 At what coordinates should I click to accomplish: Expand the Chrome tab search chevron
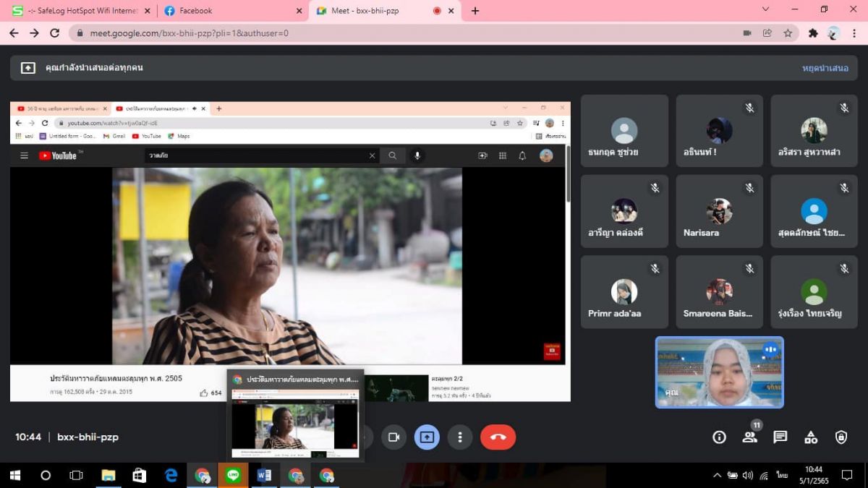tap(766, 9)
